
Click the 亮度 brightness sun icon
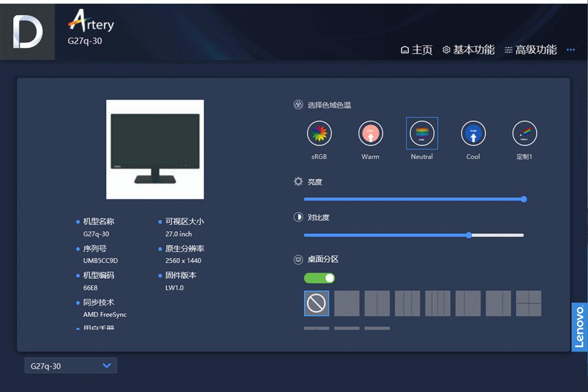[298, 182]
